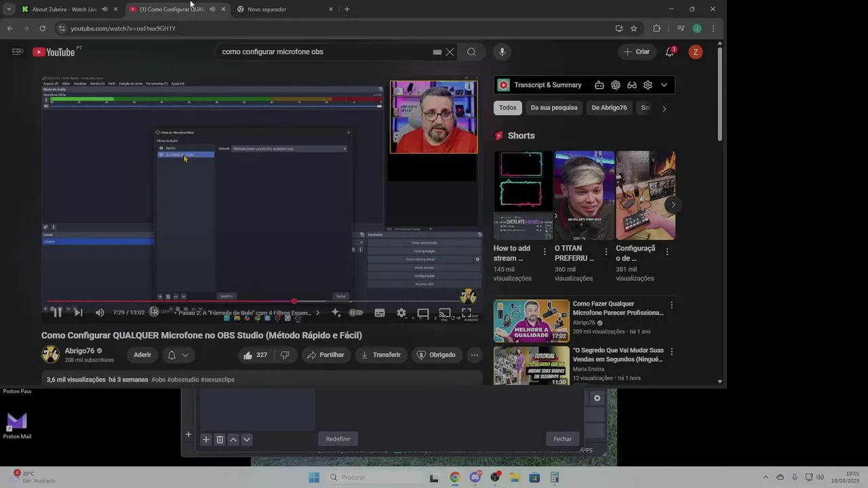Click Fechar in the background OBS window

click(x=563, y=439)
